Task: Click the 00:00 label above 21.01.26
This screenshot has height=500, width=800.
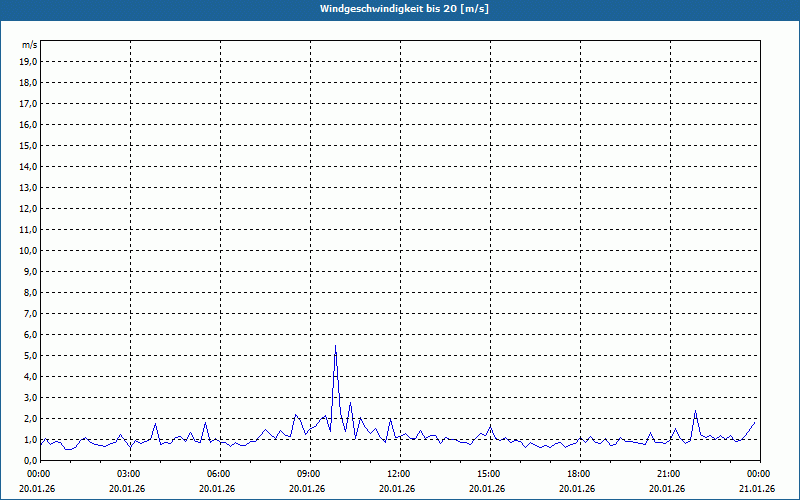Action: 758,473
